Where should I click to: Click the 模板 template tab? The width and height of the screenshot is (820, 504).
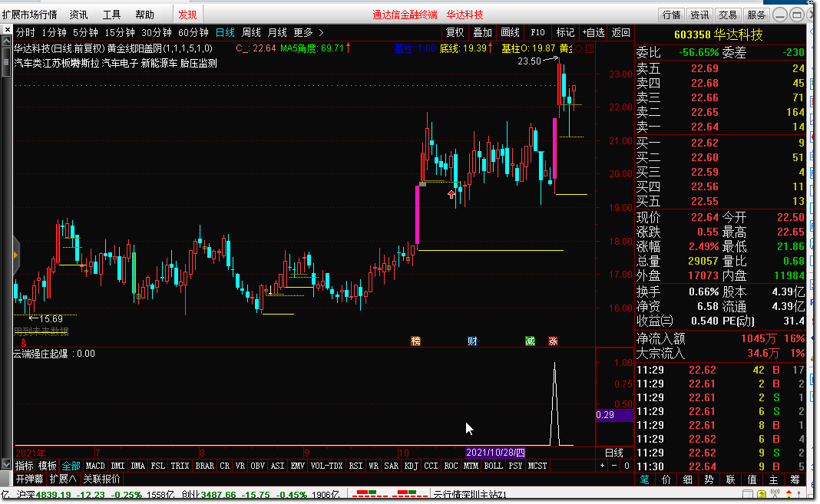[48, 466]
